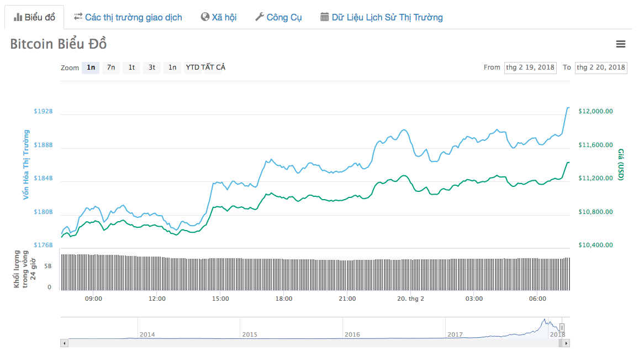Click the 15:00 time label
This screenshot has width=644, height=350.
point(220,299)
